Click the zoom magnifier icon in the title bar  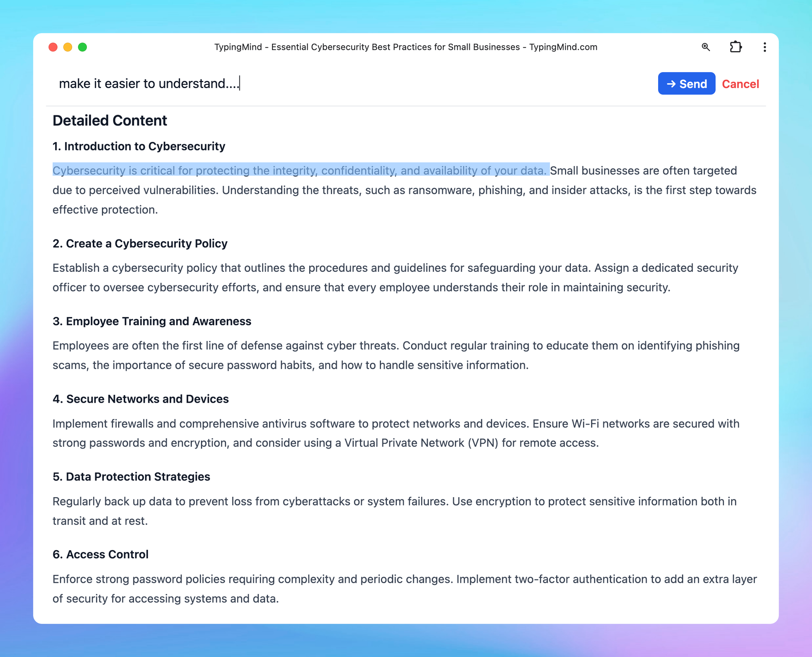[706, 47]
